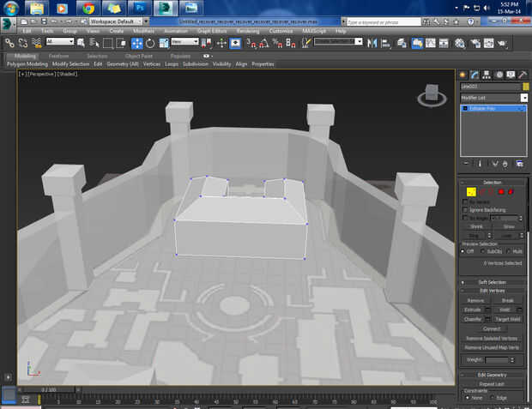Open the Hierarchy command panel tab
The height and width of the screenshot is (409, 532).
coord(487,75)
